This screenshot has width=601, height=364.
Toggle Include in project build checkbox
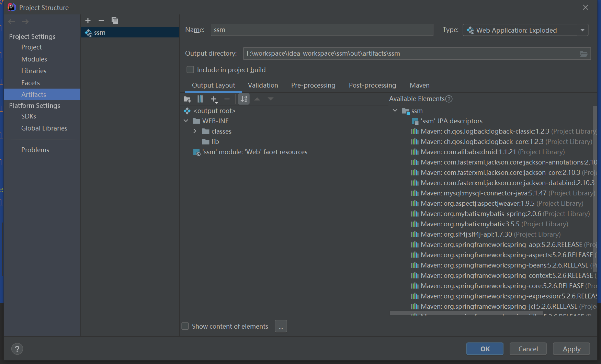(190, 70)
